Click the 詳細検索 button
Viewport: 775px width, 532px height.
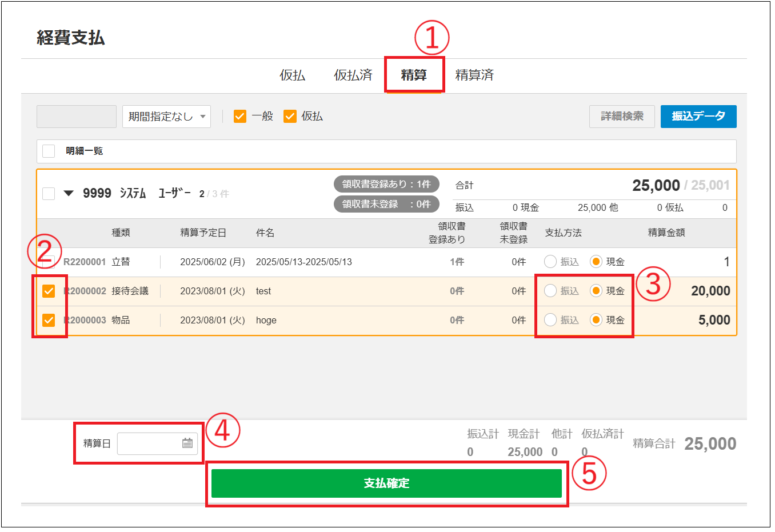[622, 117]
